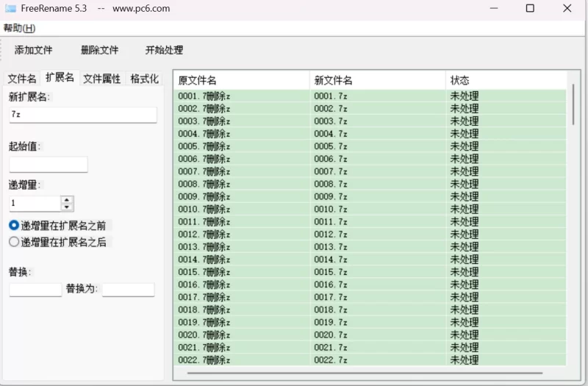588x386 pixels.
Task: Decrease 递增量 with the down spinner arrow
Action: [67, 207]
